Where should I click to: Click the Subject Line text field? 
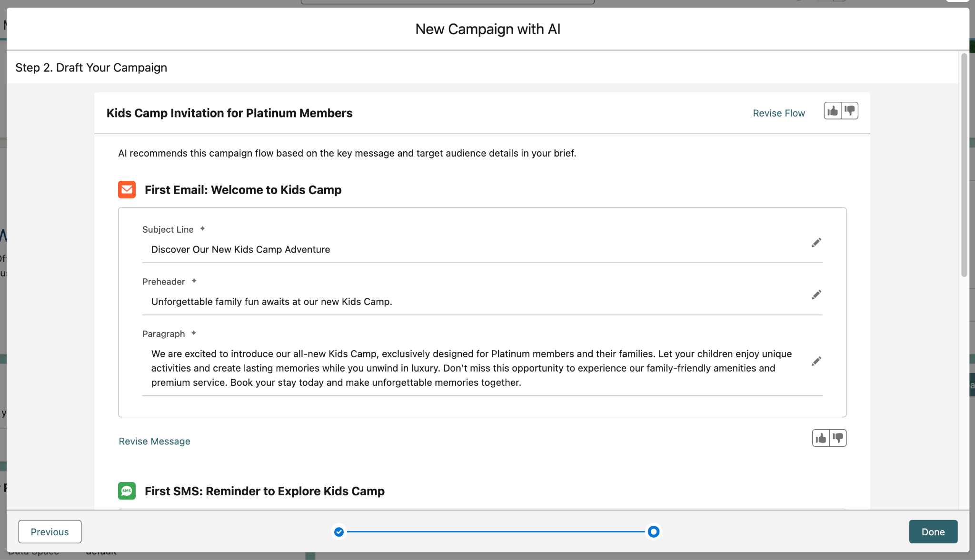coord(476,250)
